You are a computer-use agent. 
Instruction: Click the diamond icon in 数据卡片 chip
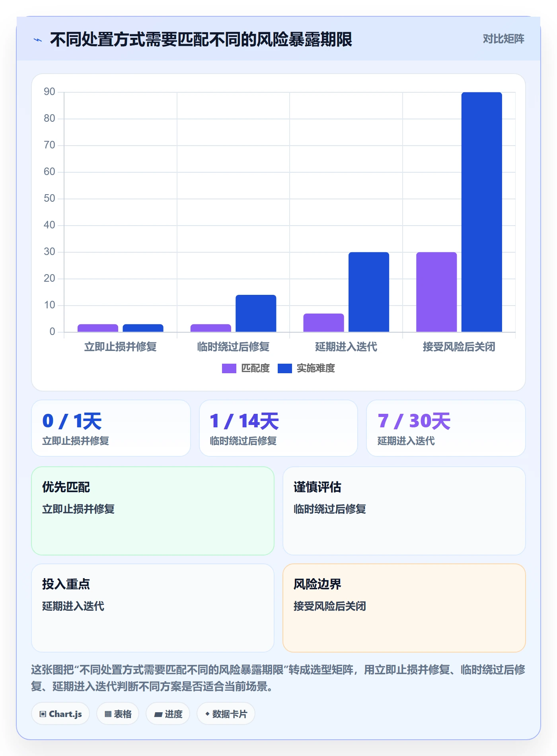tap(207, 714)
